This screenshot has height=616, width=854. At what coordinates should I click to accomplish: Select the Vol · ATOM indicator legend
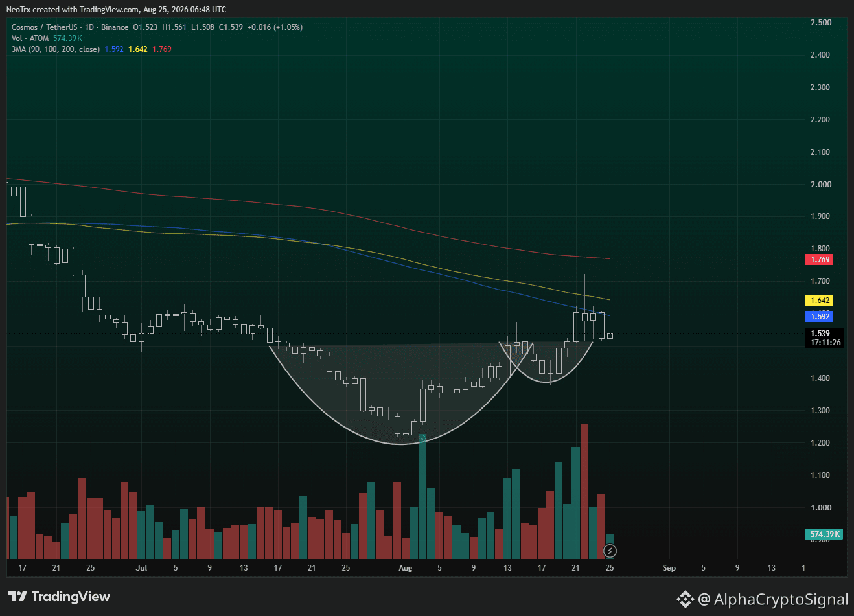pyautogui.click(x=30, y=38)
